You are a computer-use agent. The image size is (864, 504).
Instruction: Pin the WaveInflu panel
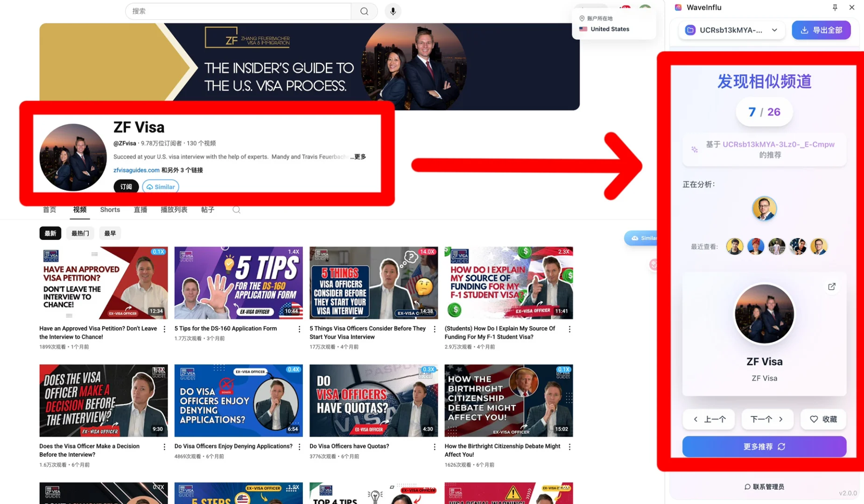point(835,7)
